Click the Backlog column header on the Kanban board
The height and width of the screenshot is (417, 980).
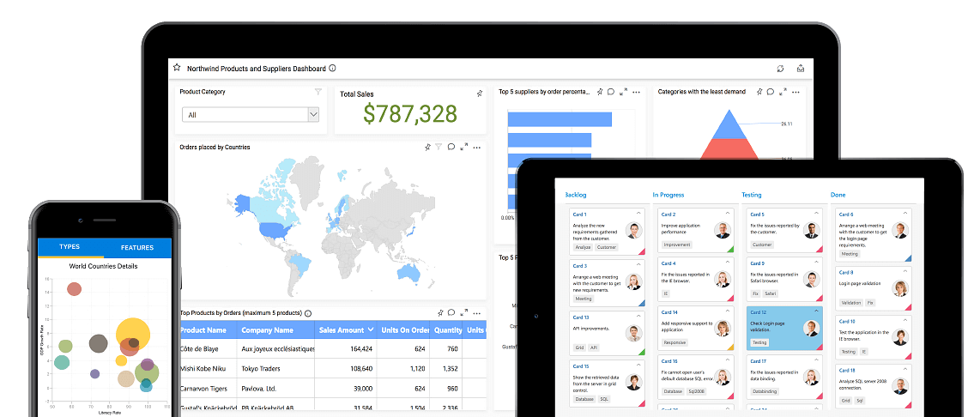(576, 195)
